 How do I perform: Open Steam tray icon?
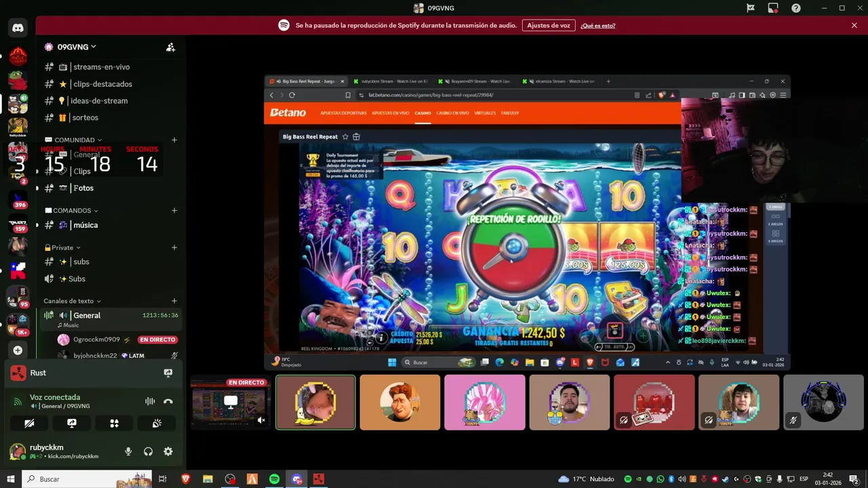coord(726,479)
